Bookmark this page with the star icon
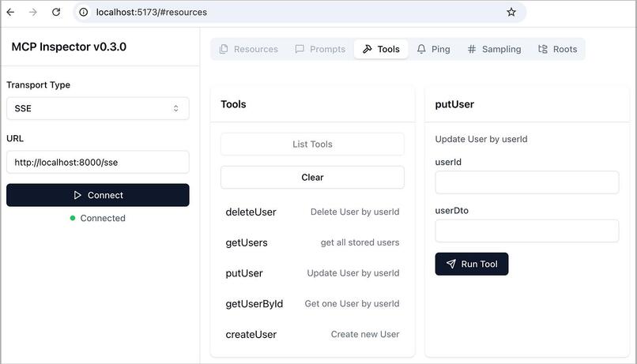The height and width of the screenshot is (364, 637). click(x=511, y=12)
